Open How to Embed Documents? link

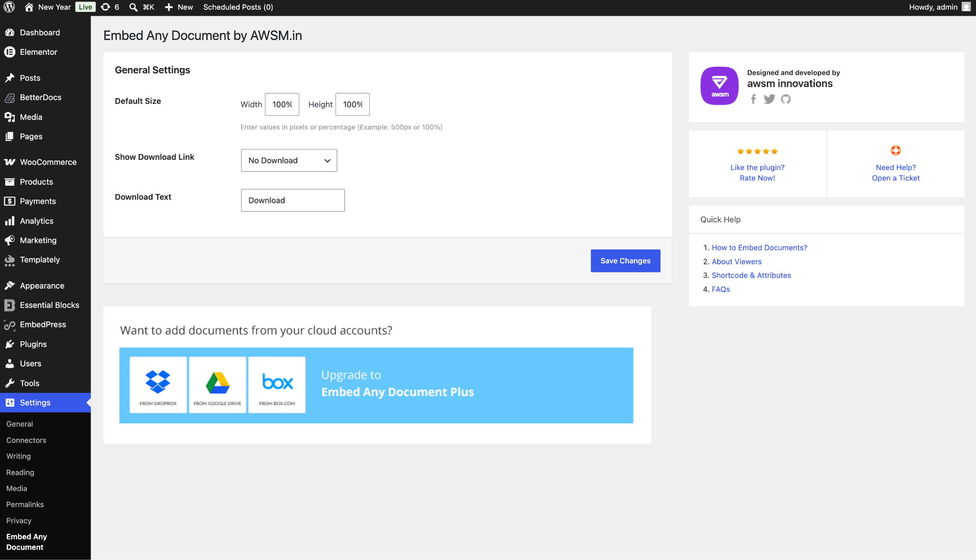[x=759, y=248]
